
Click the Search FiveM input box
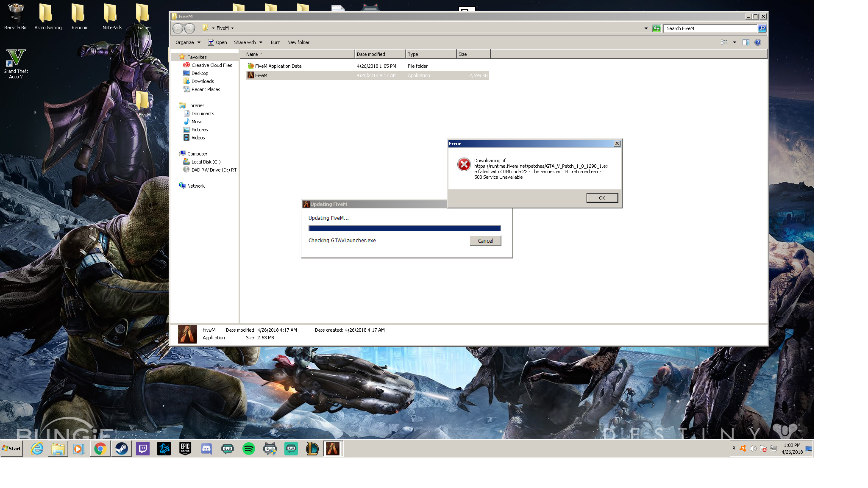(x=710, y=28)
